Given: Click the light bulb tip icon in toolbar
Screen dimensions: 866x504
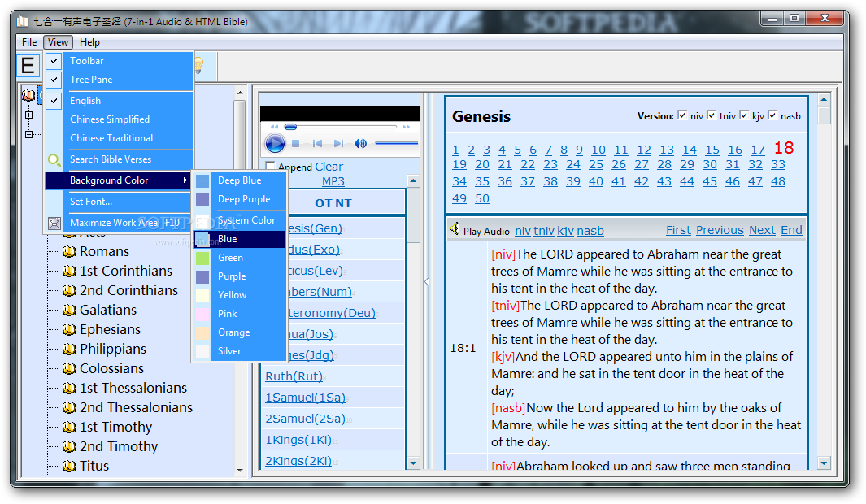Looking at the screenshot, I should coord(199,66).
